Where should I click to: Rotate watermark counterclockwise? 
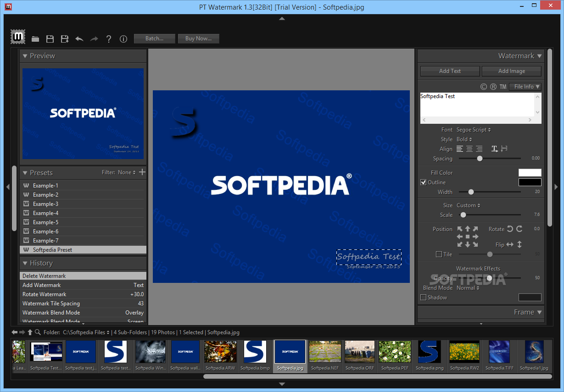510,229
